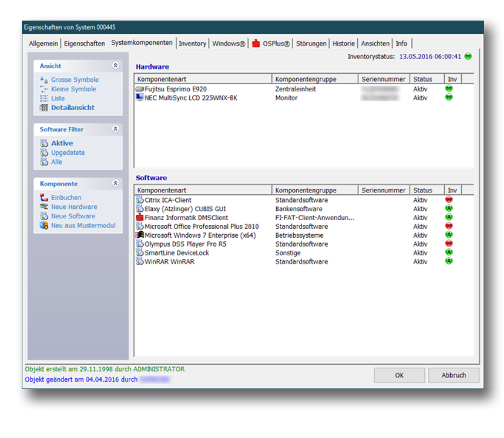
Task: Collapse the Software Filter panel
Action: click(115, 129)
